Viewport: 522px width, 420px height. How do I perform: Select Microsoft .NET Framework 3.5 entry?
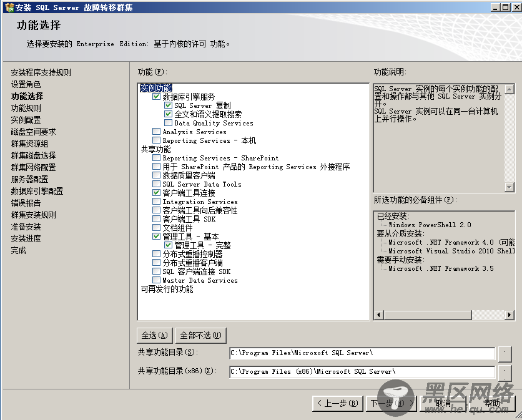pyautogui.click(x=441, y=268)
